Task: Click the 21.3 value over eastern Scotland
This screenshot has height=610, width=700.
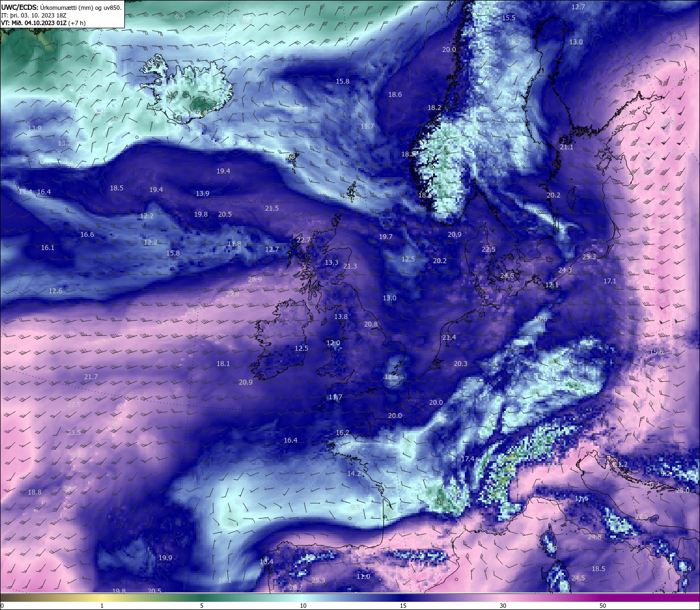Action: coord(350,266)
